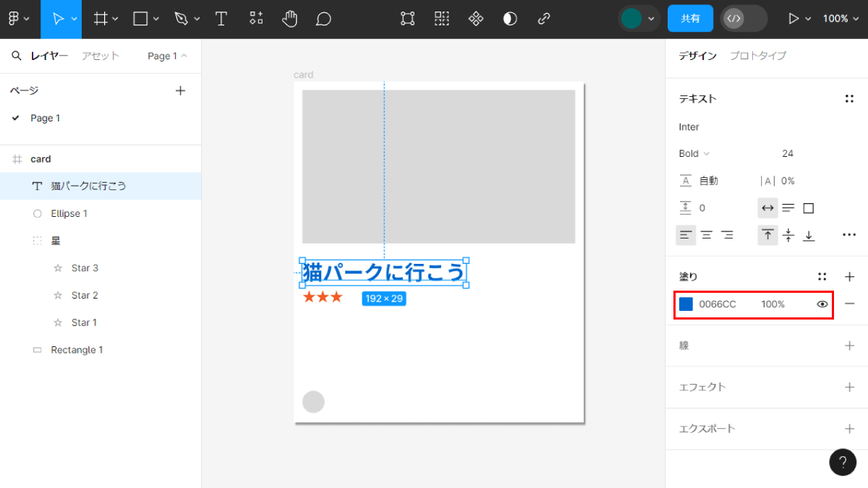868x488 pixels.
Task: Add a new page with plus icon
Action: pos(181,90)
